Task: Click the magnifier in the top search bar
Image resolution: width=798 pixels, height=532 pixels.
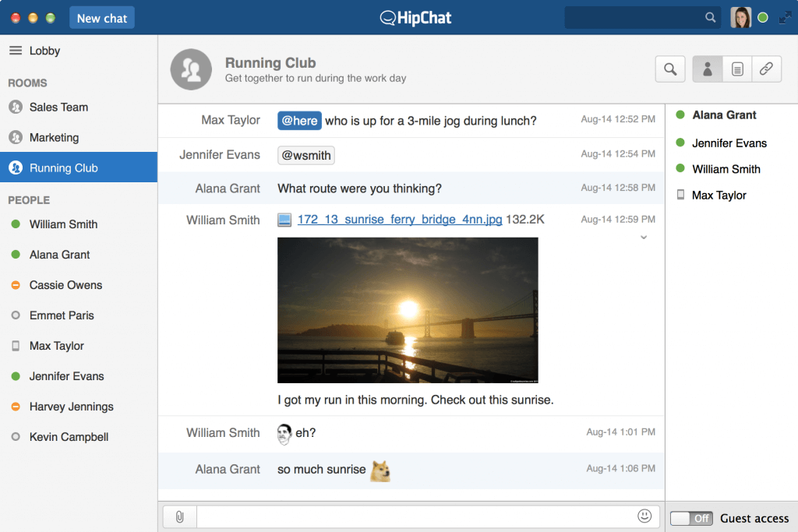Action: [710, 16]
